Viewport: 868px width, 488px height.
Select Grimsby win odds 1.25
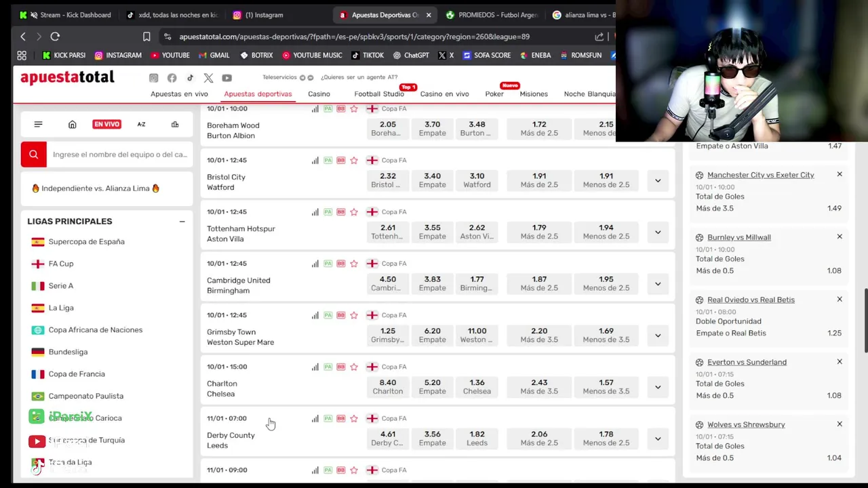(388, 335)
